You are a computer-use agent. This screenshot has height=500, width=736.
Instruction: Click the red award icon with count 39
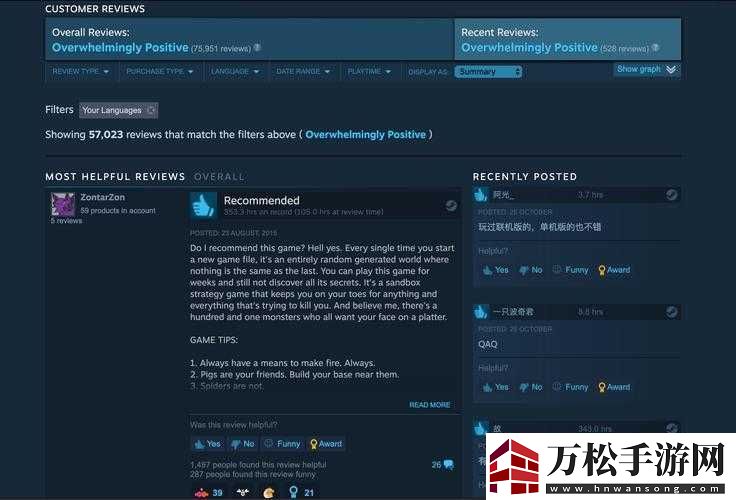[201, 493]
